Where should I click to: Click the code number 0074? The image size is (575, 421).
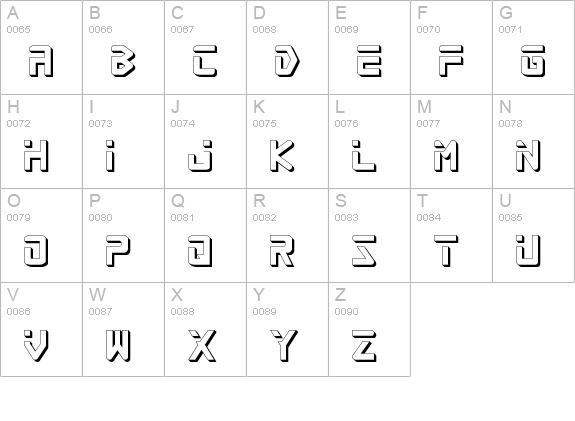coord(183,124)
